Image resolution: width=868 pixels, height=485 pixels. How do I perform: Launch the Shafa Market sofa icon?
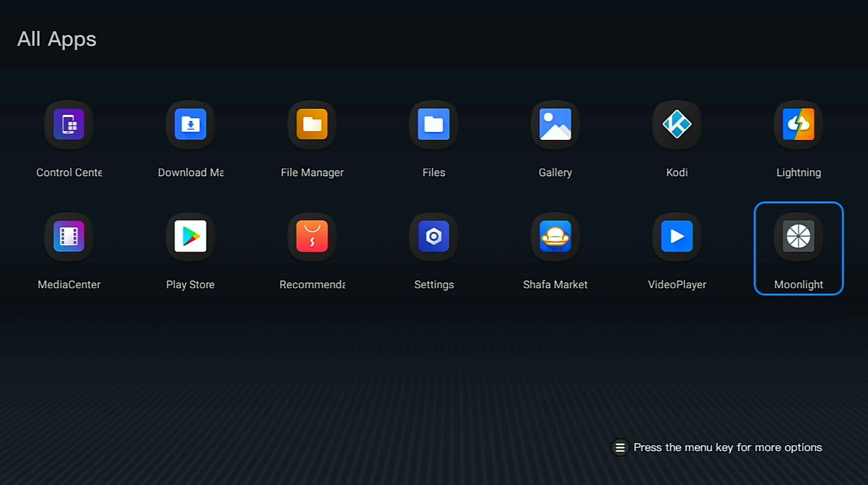pos(555,236)
